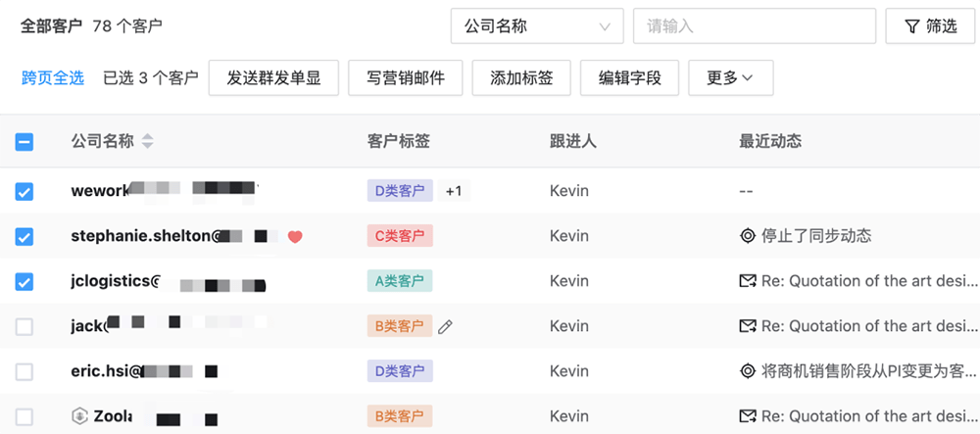Screen dimensions: 980x434
Task: Click the mail icon in jclogistics row
Action: click(x=748, y=281)
